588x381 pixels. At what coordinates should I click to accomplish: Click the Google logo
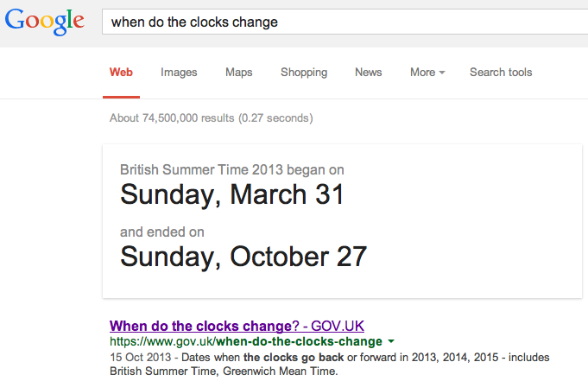click(44, 22)
